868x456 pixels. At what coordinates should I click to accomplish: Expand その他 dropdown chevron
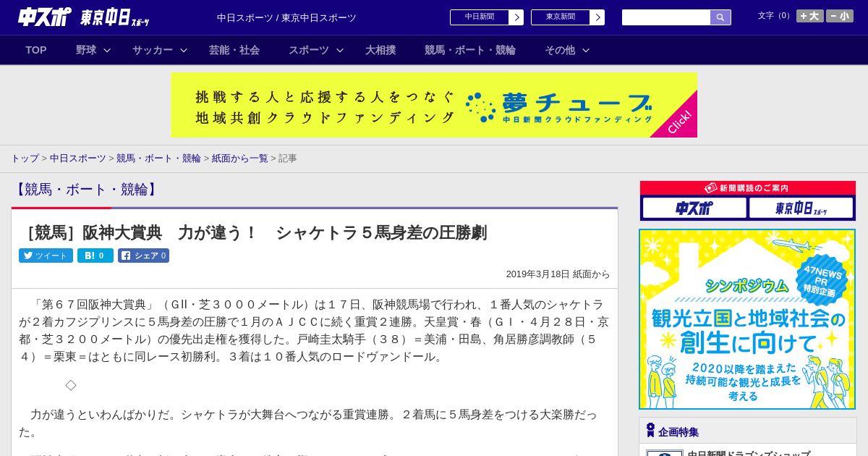point(586,50)
